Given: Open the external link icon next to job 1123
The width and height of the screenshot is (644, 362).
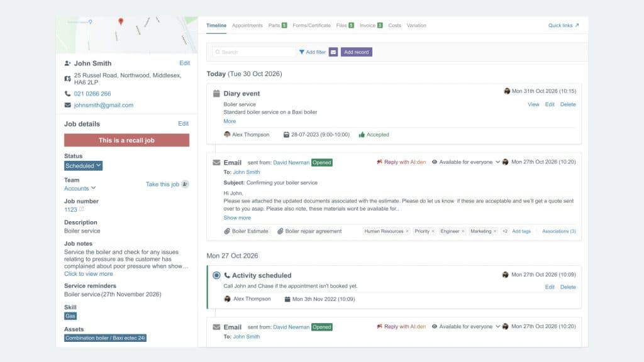Looking at the screenshot, I should tap(81, 209).
